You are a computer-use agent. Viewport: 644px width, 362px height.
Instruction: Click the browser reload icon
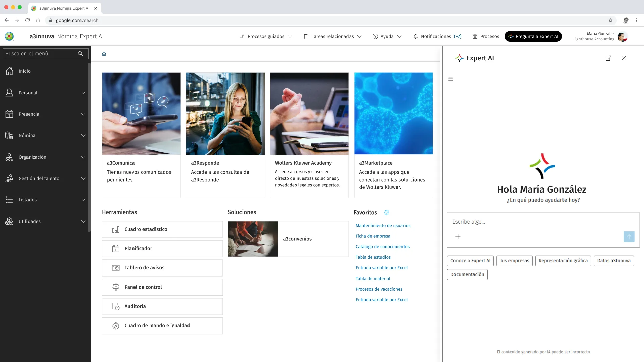pyautogui.click(x=28, y=20)
